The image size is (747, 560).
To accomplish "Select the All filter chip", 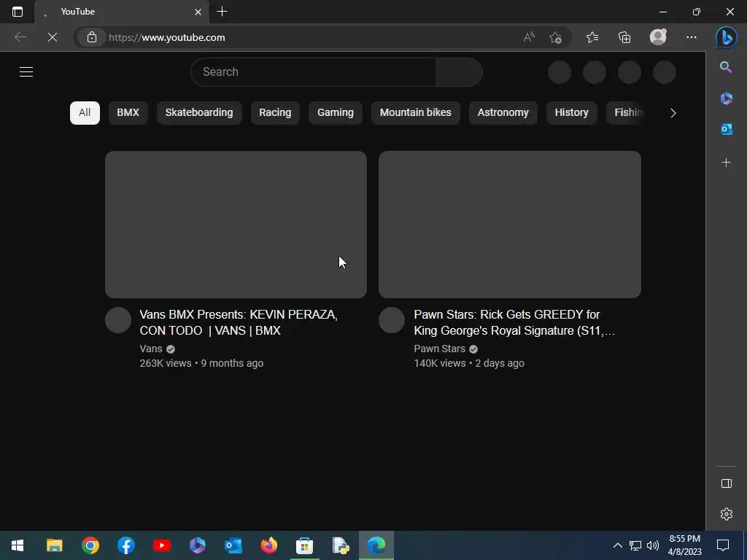I will (85, 113).
